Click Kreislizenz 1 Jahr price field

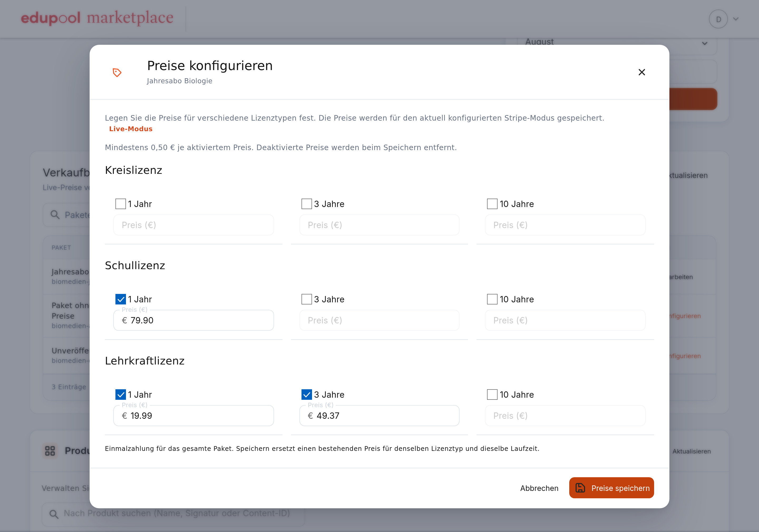(193, 225)
